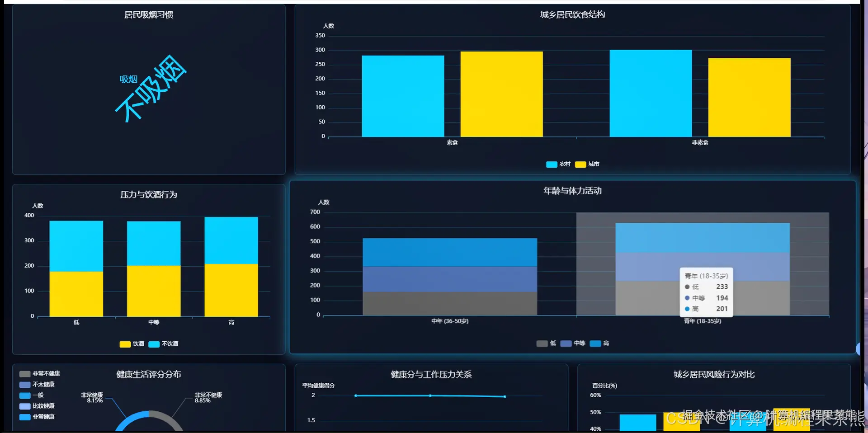The height and width of the screenshot is (433, 868).
Task: Click grey 低 segment of 中年 (36-50岁) bar
Action: (450, 304)
